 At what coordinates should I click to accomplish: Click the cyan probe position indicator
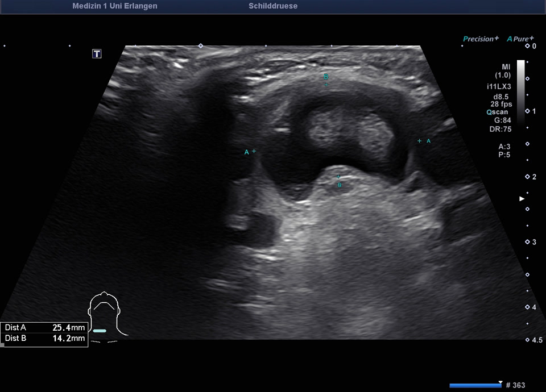coord(100,330)
